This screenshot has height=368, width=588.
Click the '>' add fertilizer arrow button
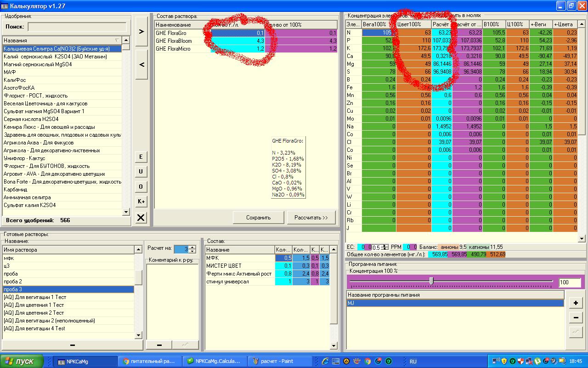point(141,31)
